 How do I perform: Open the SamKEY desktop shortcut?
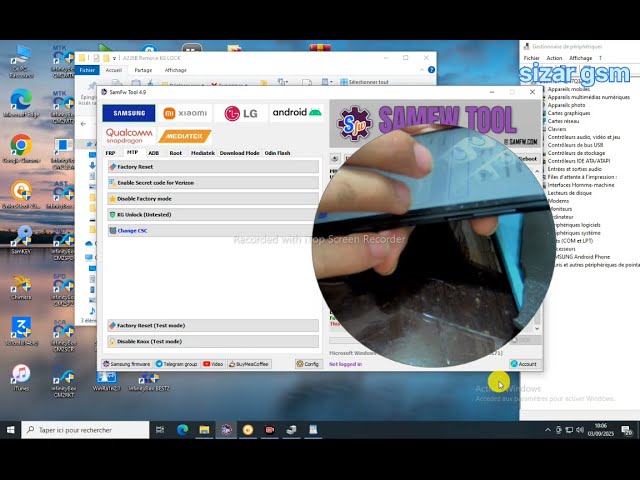click(x=21, y=240)
